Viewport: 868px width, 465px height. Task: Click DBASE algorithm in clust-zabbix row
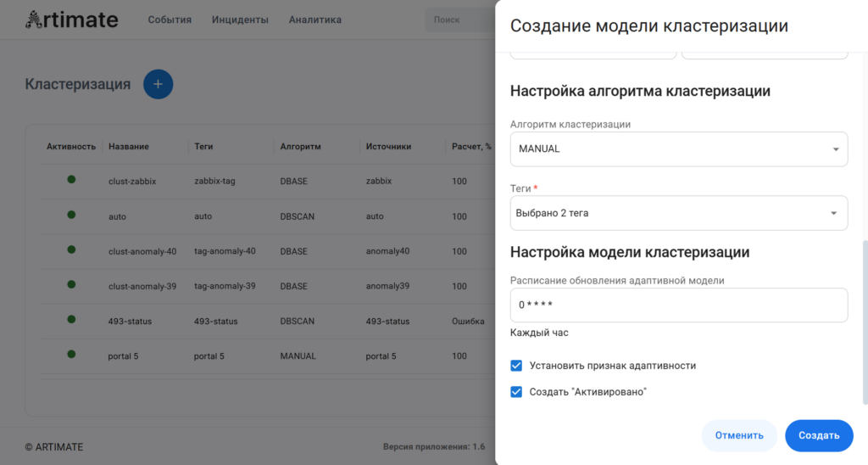point(294,182)
